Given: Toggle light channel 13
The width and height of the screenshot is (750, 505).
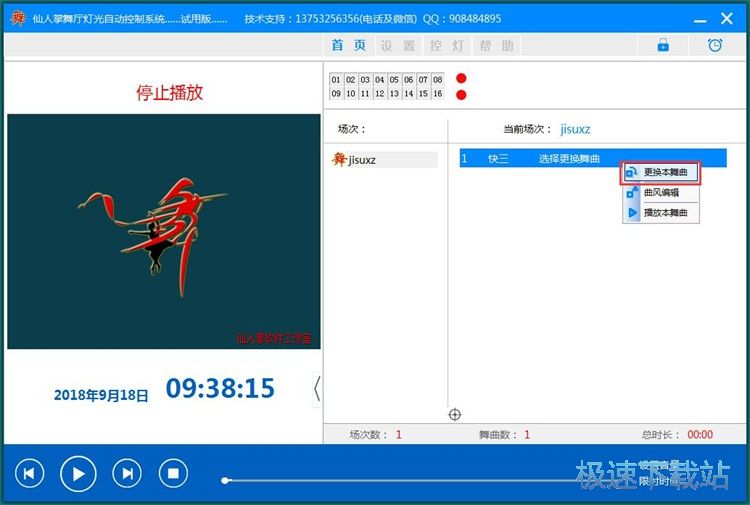Looking at the screenshot, I should click(x=394, y=94).
